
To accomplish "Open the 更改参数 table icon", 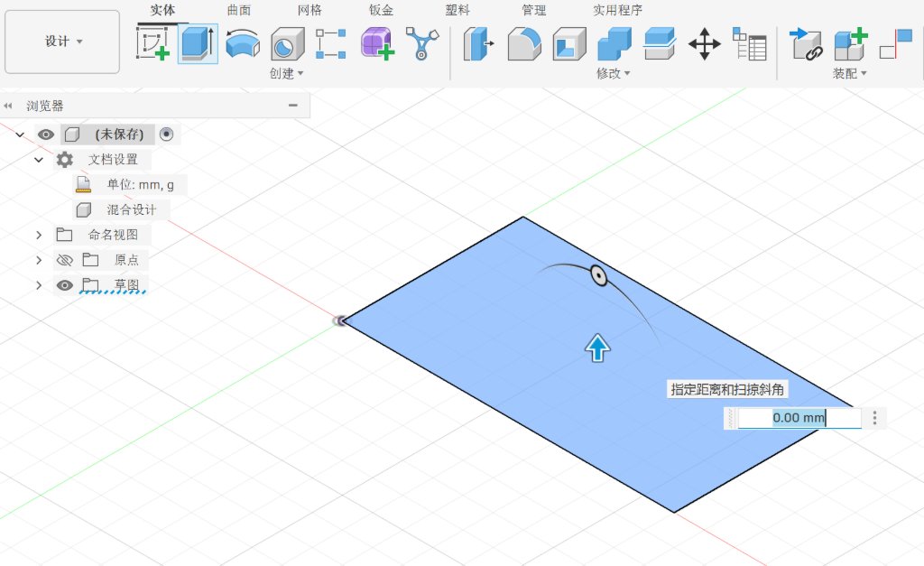I will (x=751, y=42).
